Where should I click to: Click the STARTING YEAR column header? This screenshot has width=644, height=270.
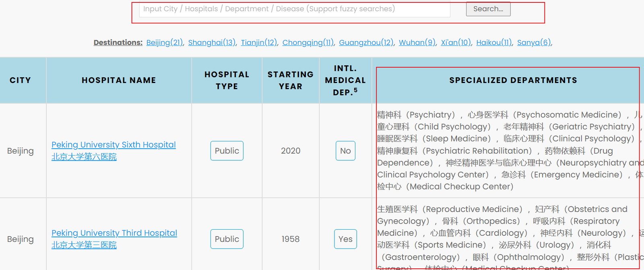(x=291, y=80)
